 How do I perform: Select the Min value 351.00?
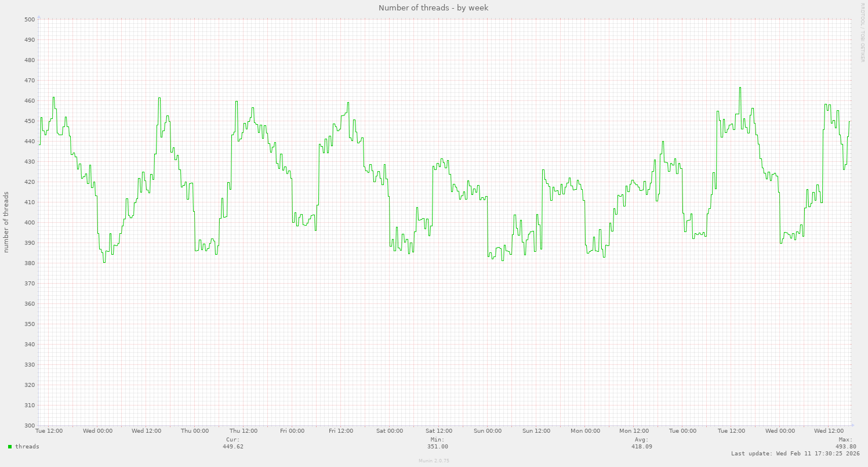[438, 447]
